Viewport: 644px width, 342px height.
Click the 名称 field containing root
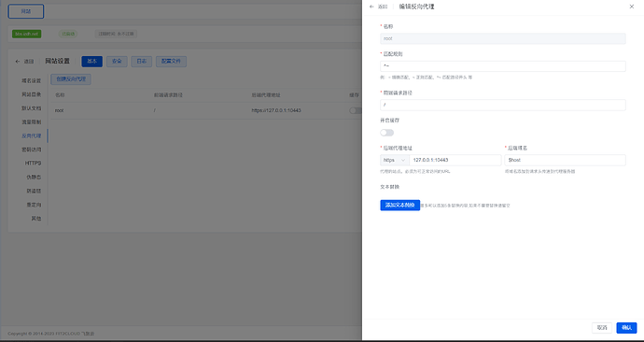[x=503, y=38]
